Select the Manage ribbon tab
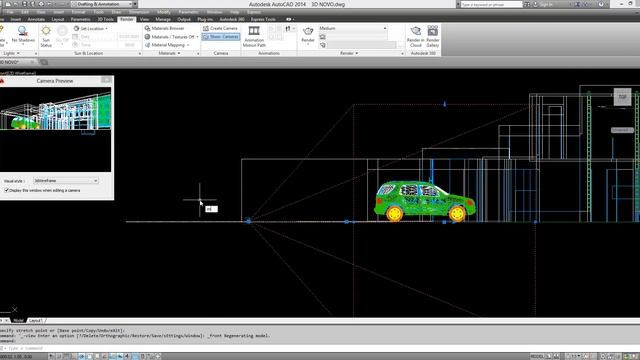Screen dimensions: 640x360 coord(163,19)
